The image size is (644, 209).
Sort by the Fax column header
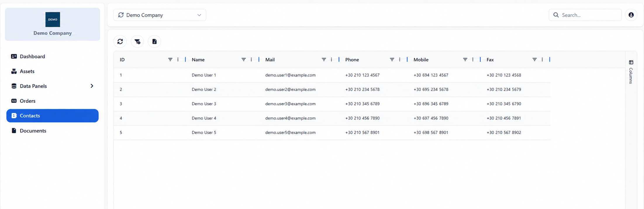(490, 60)
